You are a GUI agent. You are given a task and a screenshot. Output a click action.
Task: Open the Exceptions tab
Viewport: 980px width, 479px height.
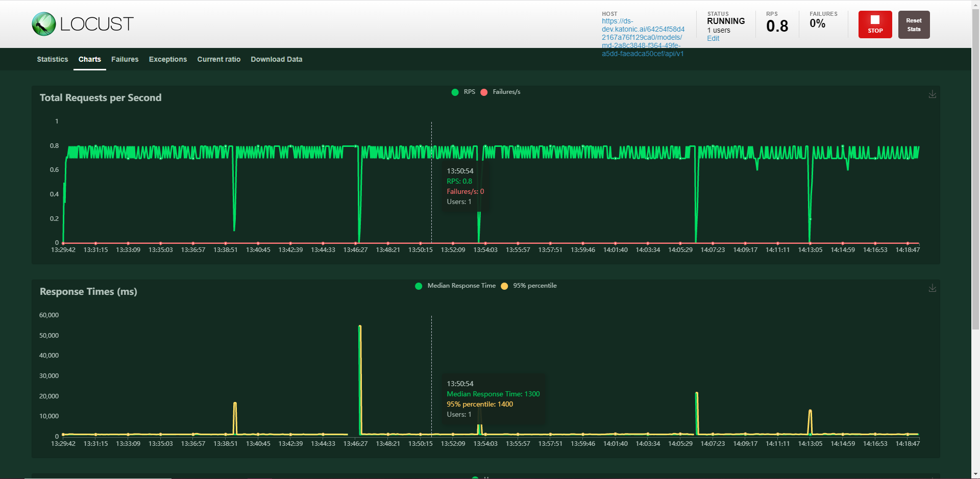point(168,59)
